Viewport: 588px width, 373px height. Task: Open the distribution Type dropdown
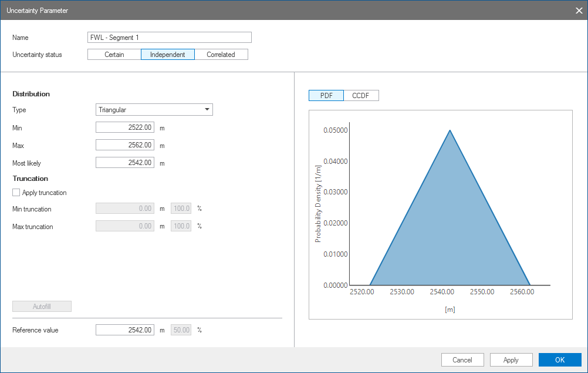tap(154, 110)
